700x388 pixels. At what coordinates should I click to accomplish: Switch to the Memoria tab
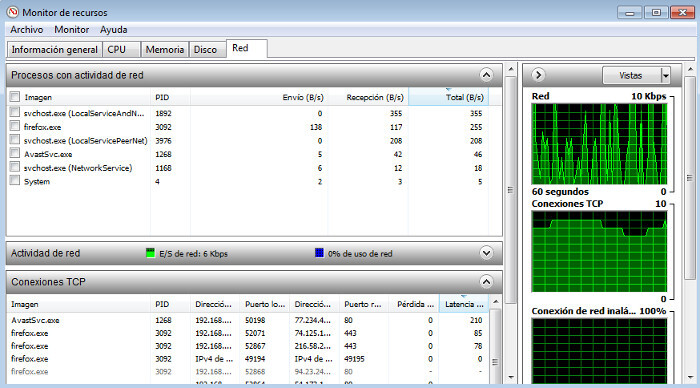point(165,50)
